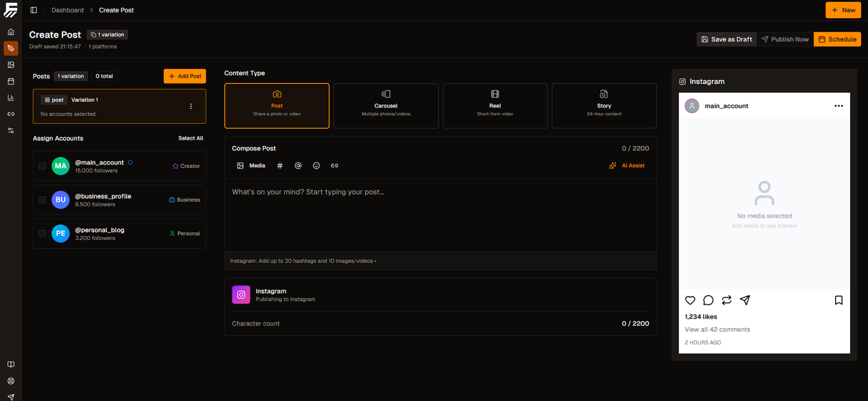Insert a hashtag using the # icon

point(280,166)
